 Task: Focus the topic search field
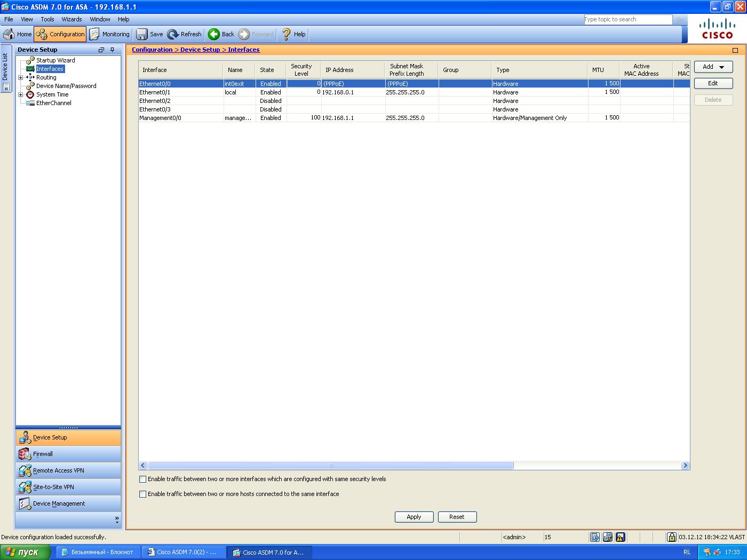(628, 19)
